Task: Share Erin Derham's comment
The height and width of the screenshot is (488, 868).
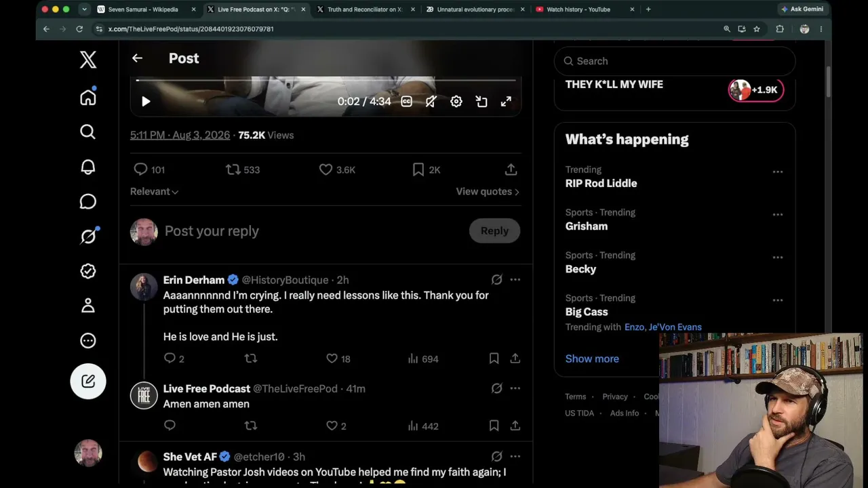Action: (x=515, y=359)
